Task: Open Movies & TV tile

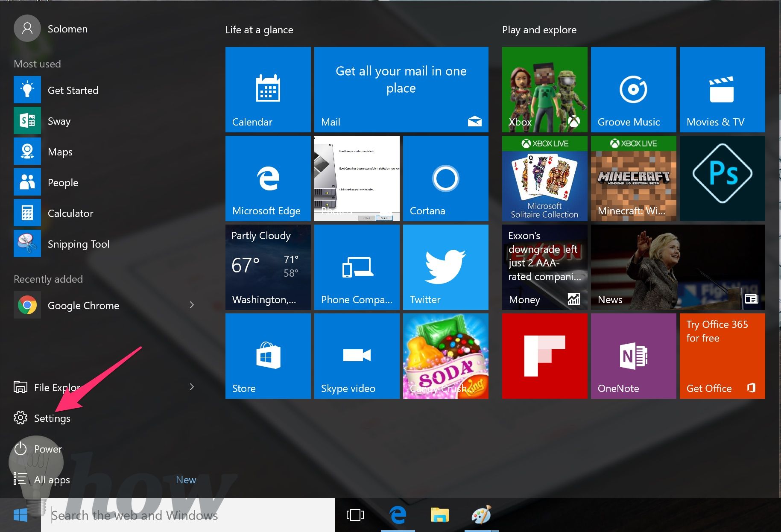Action: (722, 89)
